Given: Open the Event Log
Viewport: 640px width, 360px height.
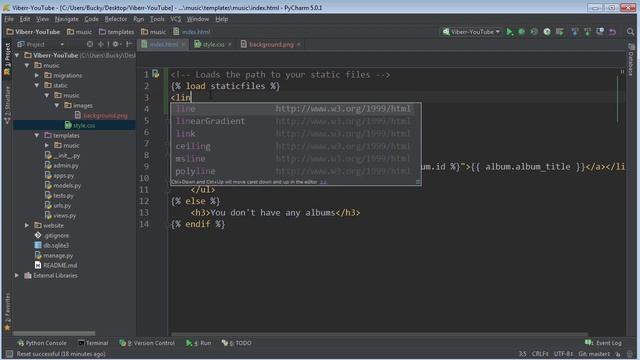Looking at the screenshot, I should (603, 343).
